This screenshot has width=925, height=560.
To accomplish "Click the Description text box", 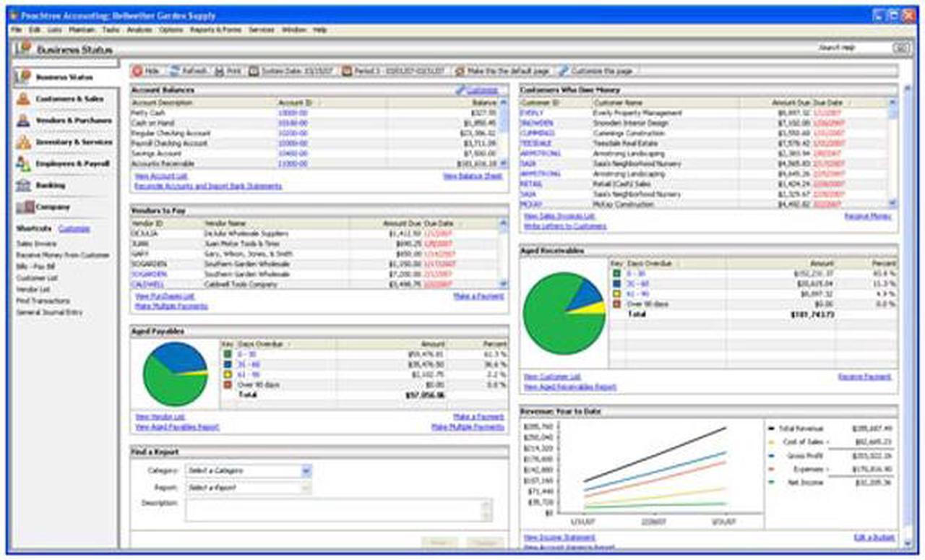I will (x=339, y=509).
